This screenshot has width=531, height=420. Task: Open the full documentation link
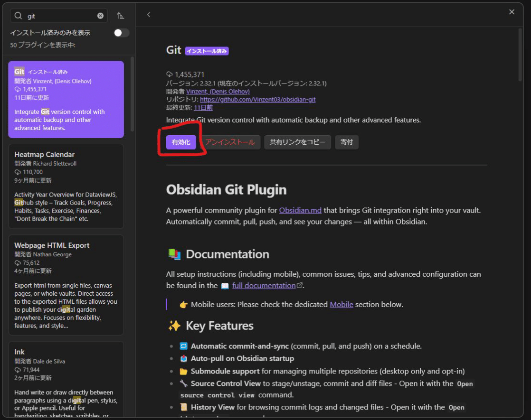point(264,285)
